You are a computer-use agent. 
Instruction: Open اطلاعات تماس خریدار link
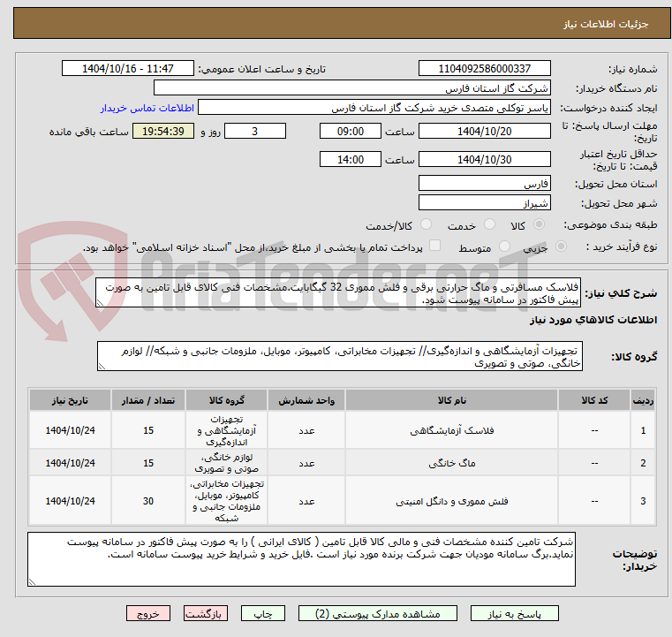[147, 108]
